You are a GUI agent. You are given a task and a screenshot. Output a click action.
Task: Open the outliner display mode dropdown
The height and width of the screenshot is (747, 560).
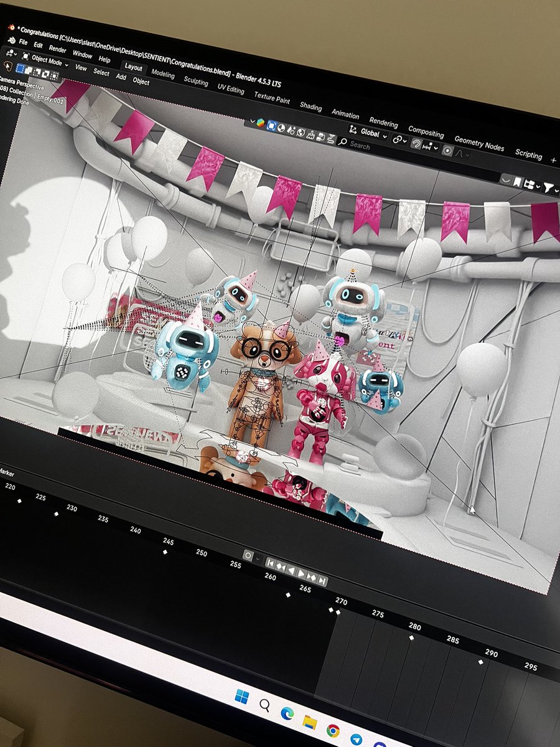click(533, 186)
